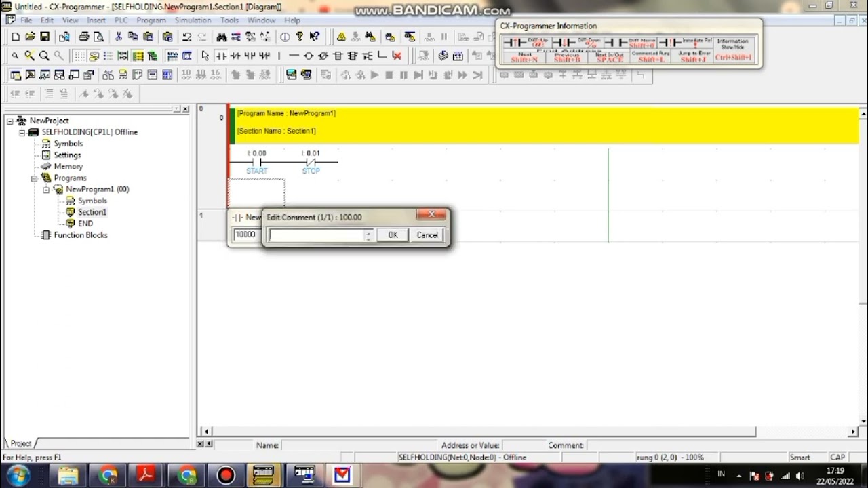Select the New Horizontal line tool

[x=294, y=56]
